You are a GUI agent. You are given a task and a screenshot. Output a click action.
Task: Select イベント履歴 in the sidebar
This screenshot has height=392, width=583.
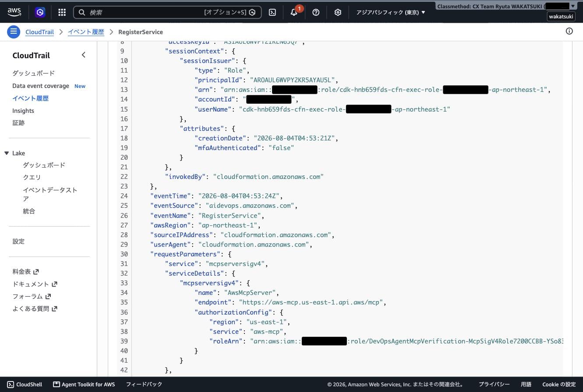[x=31, y=98]
